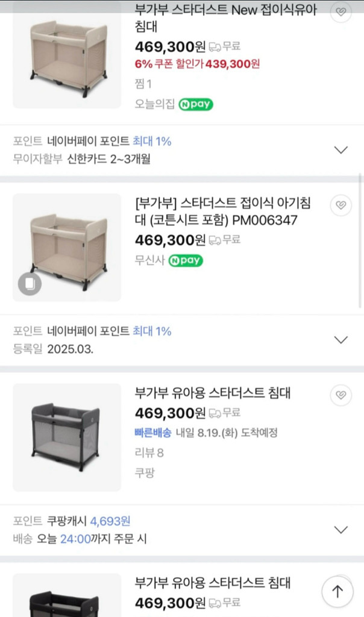The height and width of the screenshot is (617, 364).
Task: Toggle wishlist heart for 코튼시트 포함 PM006347 listing
Action: pos(341,205)
